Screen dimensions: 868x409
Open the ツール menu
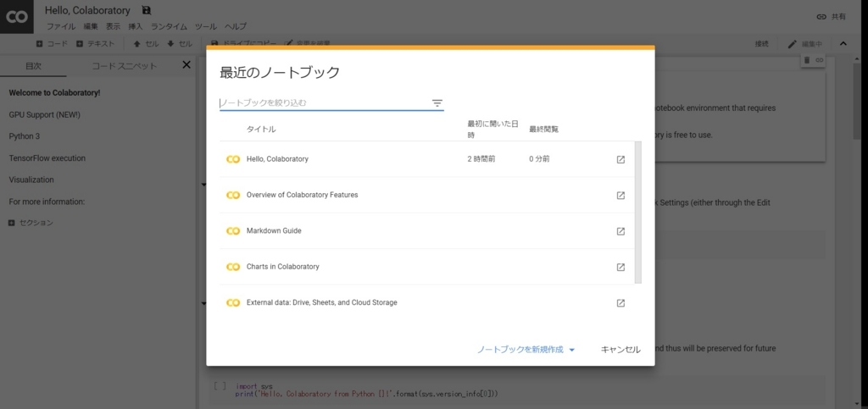(x=206, y=26)
